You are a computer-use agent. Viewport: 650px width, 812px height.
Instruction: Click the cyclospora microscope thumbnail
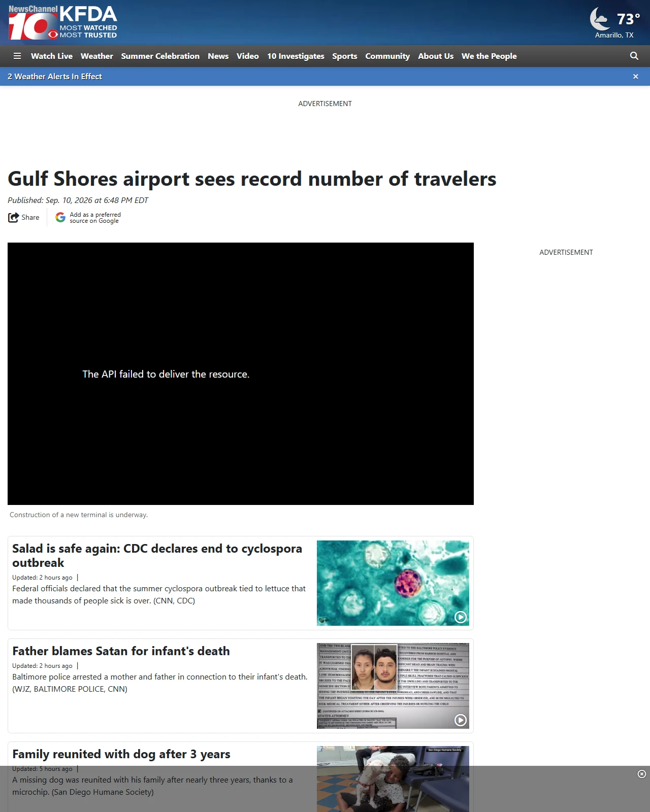[x=393, y=583]
